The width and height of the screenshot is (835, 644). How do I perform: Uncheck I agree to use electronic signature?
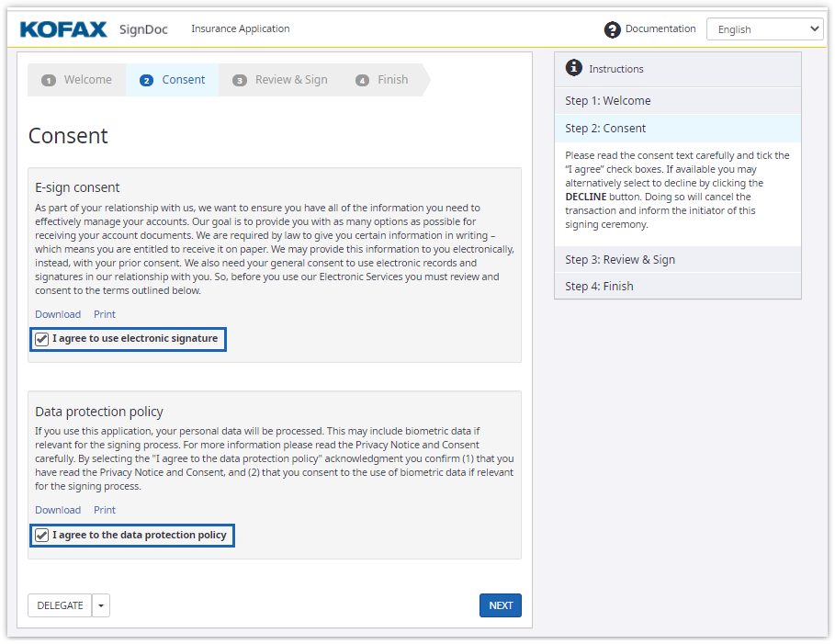[42, 339]
